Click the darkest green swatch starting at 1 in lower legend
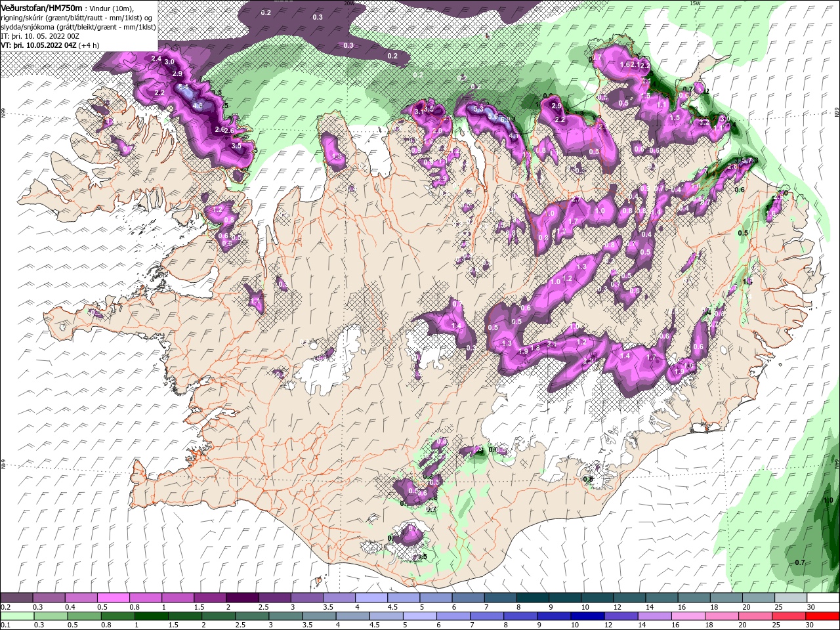This screenshot has width=840, height=630. click(x=152, y=616)
